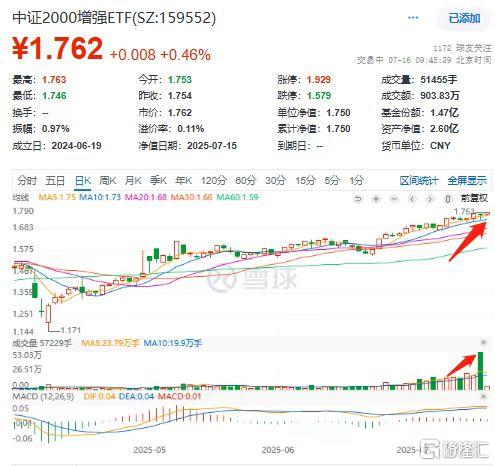Open the three-dot more options menu
Screen dimensions: 495x466
pyautogui.click(x=413, y=18)
